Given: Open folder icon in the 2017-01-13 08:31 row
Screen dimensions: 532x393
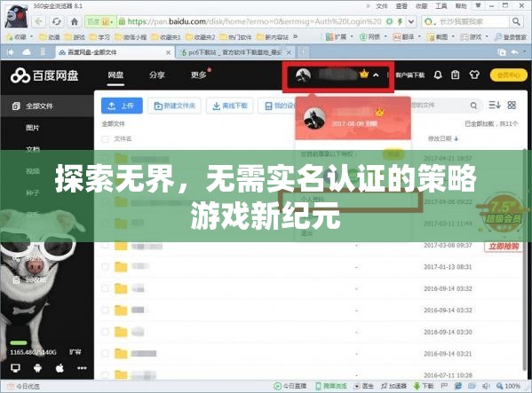Looking at the screenshot, I should pyautogui.click(x=121, y=267).
